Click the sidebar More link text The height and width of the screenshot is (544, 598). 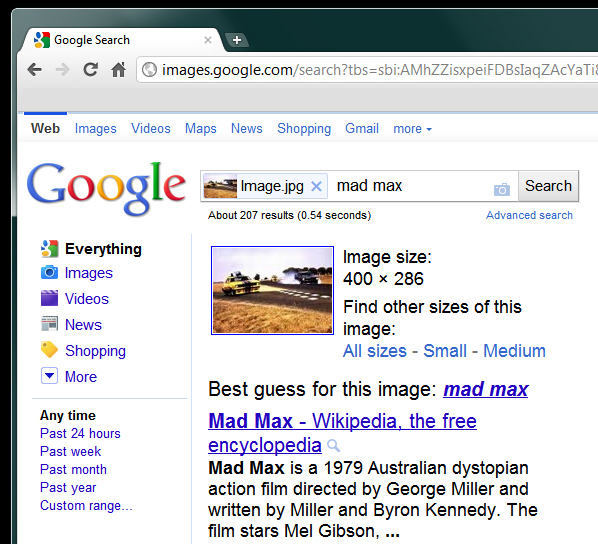coord(81,377)
